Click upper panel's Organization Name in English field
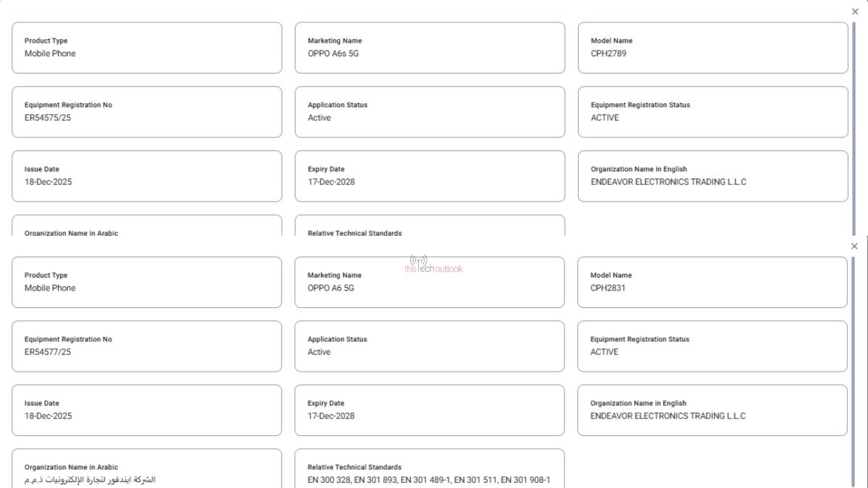 pos(712,176)
